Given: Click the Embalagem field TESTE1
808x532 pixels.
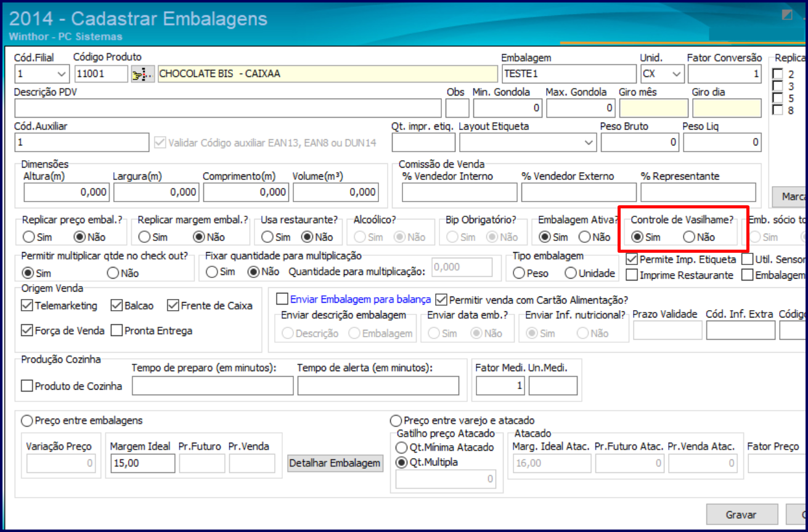Looking at the screenshot, I should pyautogui.click(x=569, y=75).
